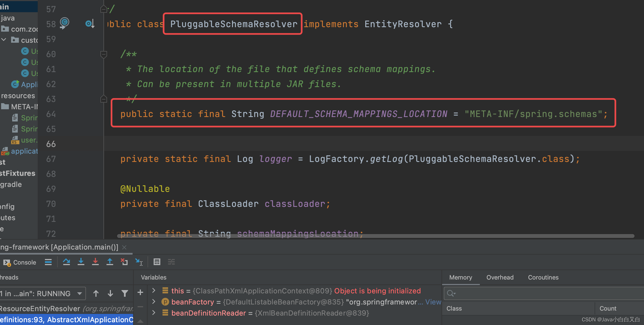Switch to the Coroutines tab
This screenshot has width=644, height=325.
(543, 277)
